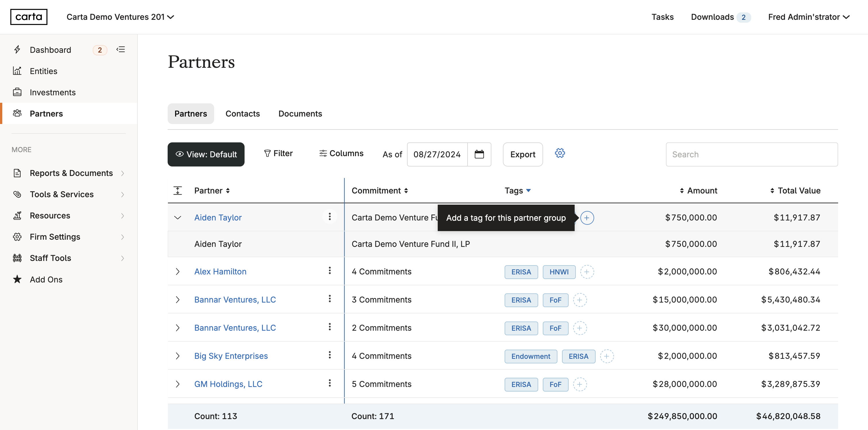Screen dimensions: 868x430
Task: Open Downloads in top navigation
Action: [x=720, y=17]
